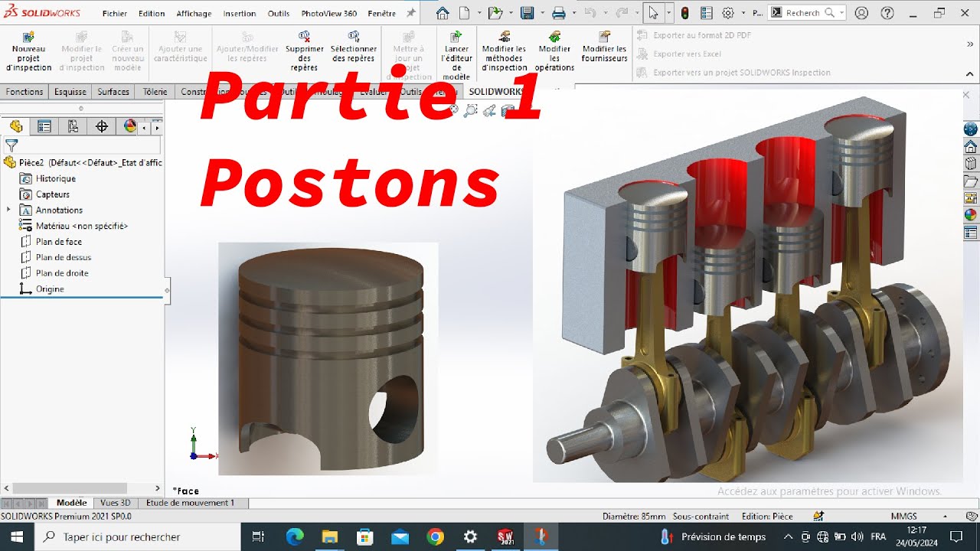This screenshot has width=980, height=551.
Task: Expand the dropdown arrow next to Print
Action: pyautogui.click(x=573, y=13)
